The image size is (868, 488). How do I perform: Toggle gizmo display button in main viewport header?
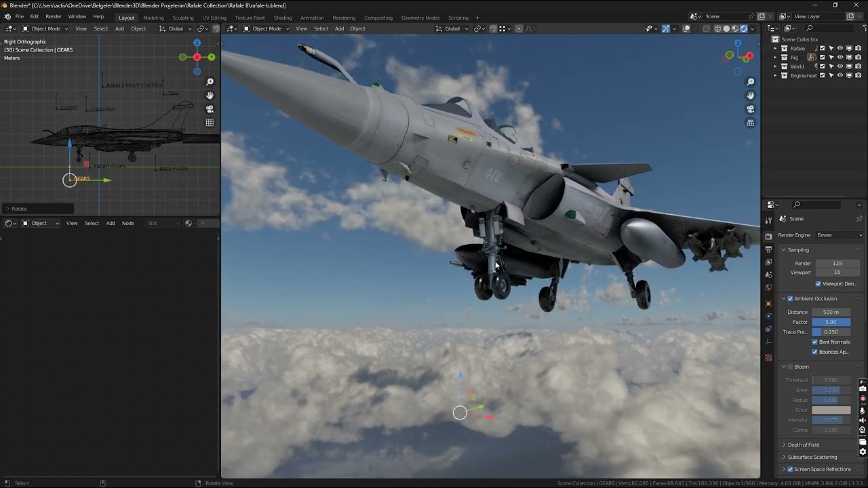665,28
